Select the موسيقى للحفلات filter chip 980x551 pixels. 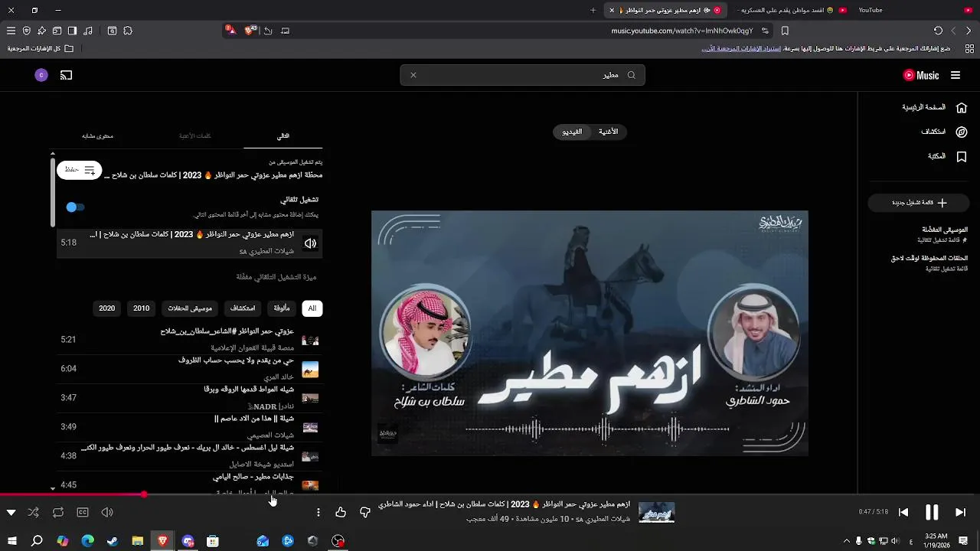[x=190, y=308]
